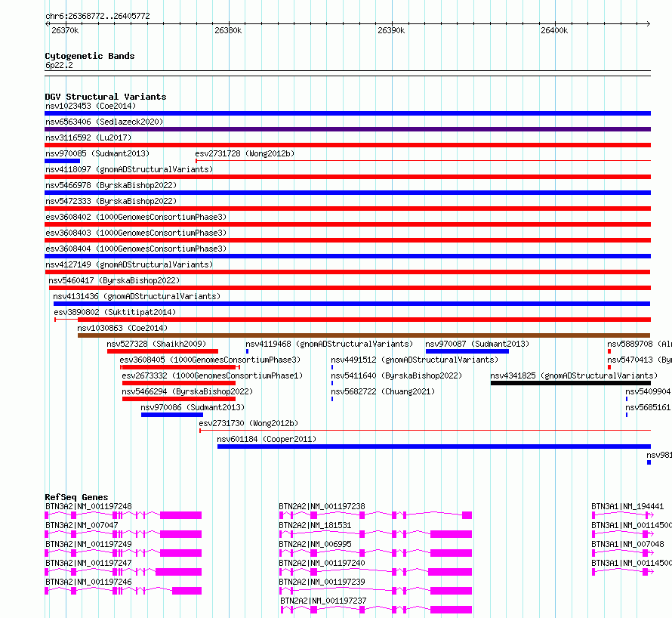Select the nsv5466978 (ByrskaBishop2022) label
This screenshot has height=618, width=672.
[x=111, y=185]
